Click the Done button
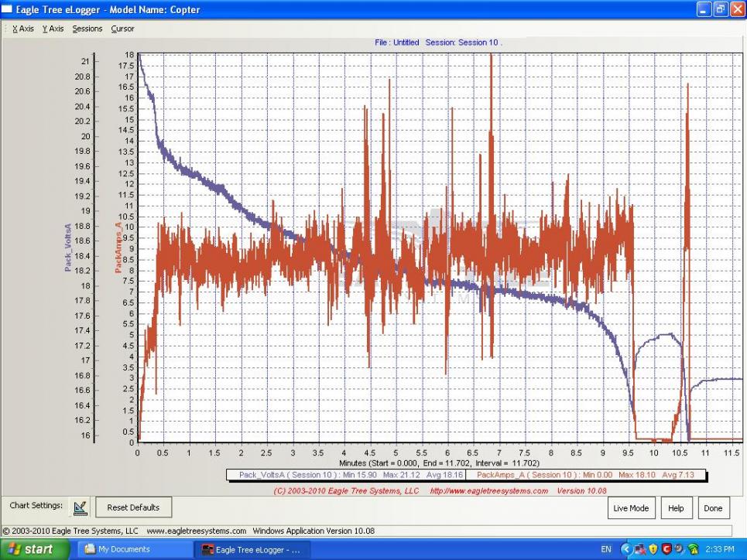This screenshot has height=560, width=747. (713, 508)
